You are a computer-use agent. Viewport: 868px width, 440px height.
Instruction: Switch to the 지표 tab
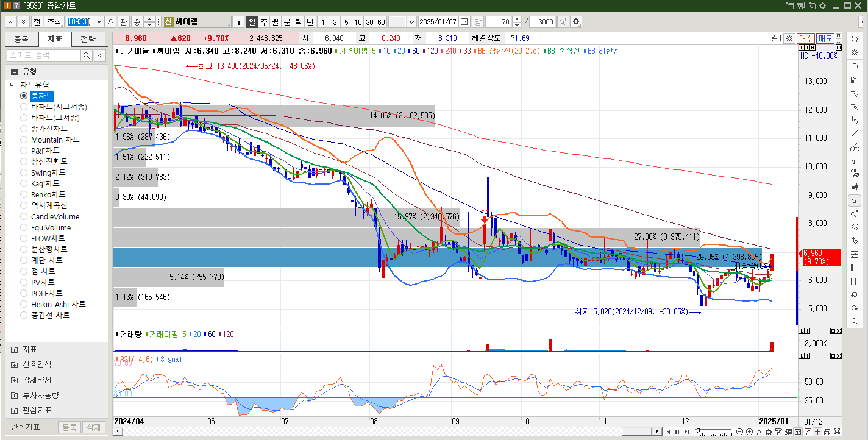(x=55, y=39)
